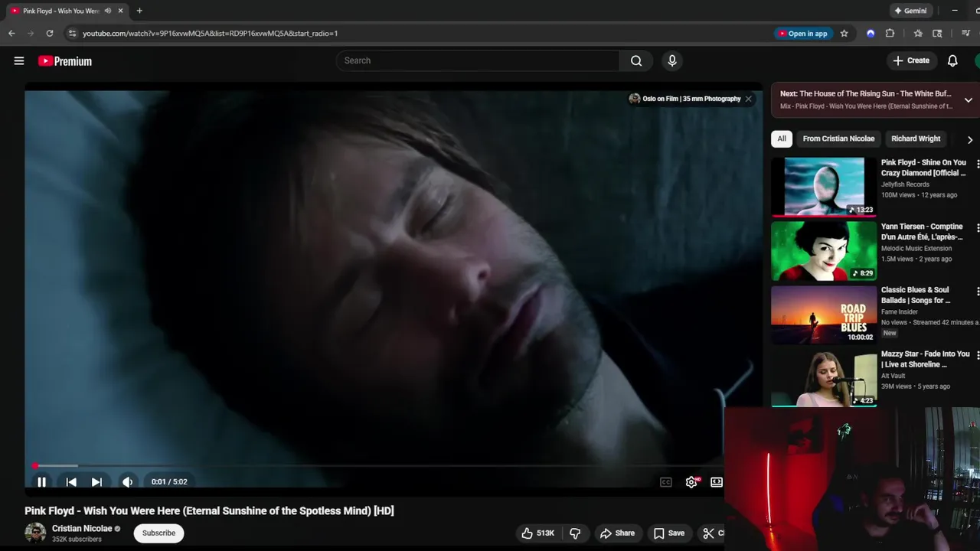
Task: Open the notifications bell
Action: [952, 60]
